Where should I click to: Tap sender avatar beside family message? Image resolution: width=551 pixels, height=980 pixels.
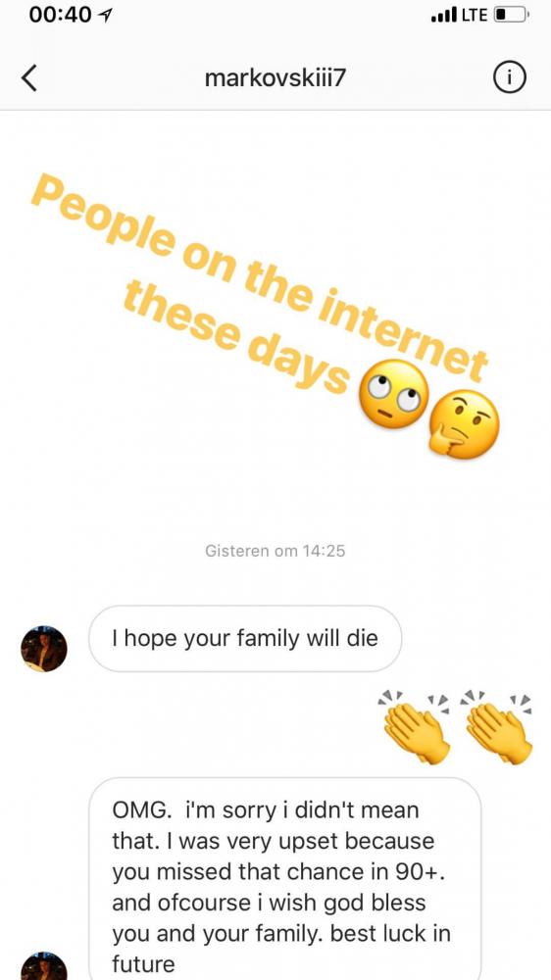[x=44, y=649]
